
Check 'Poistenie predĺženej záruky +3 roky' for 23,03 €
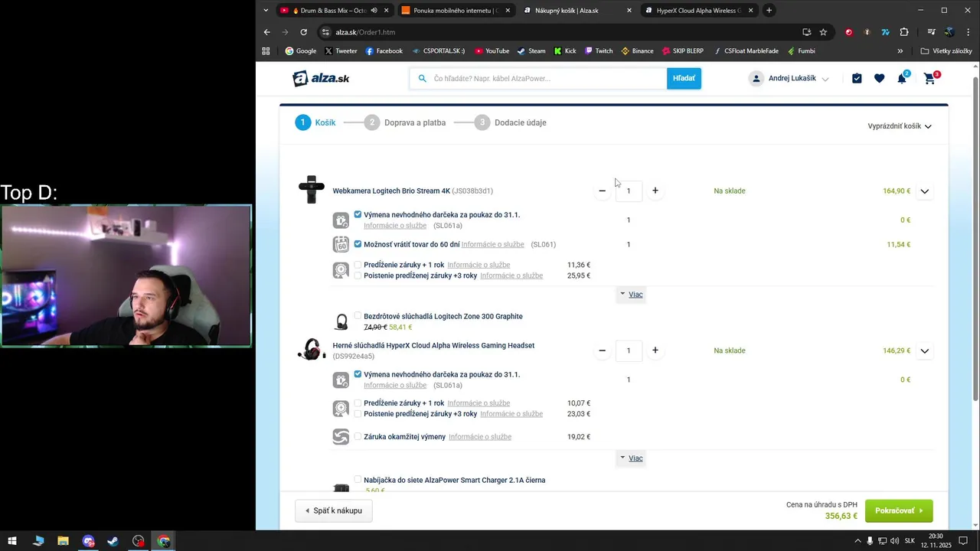pyautogui.click(x=358, y=413)
